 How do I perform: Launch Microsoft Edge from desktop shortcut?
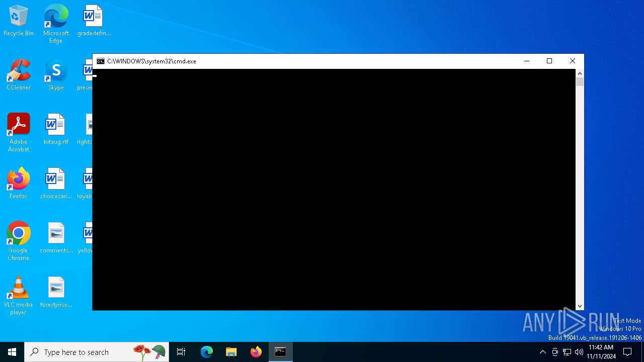click(x=56, y=24)
